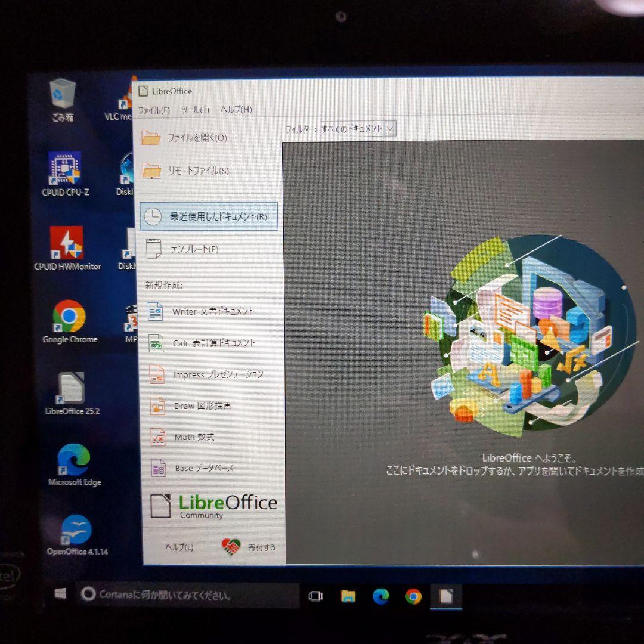Create an Impress プレゼンテーション
The height and width of the screenshot is (644, 644).
click(x=218, y=374)
